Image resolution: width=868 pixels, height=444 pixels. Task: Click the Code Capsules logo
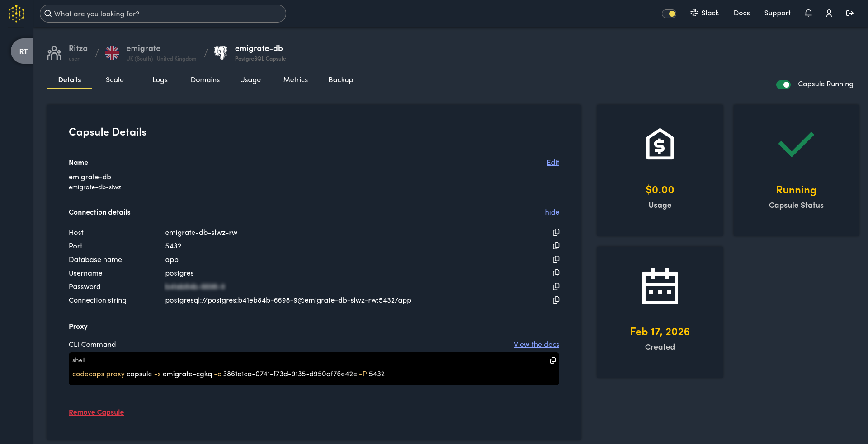pos(16,13)
